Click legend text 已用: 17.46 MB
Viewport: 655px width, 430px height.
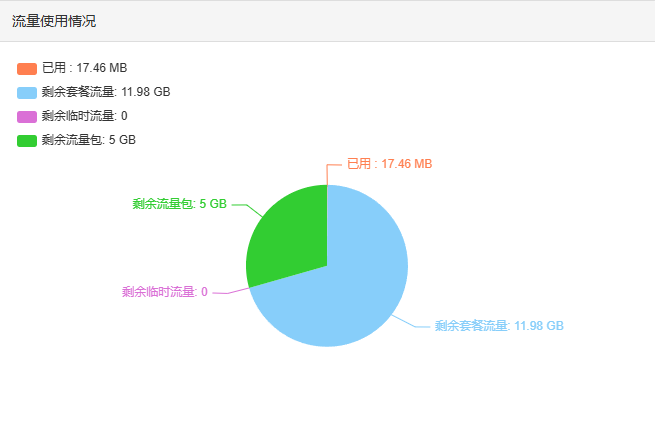(x=84, y=68)
